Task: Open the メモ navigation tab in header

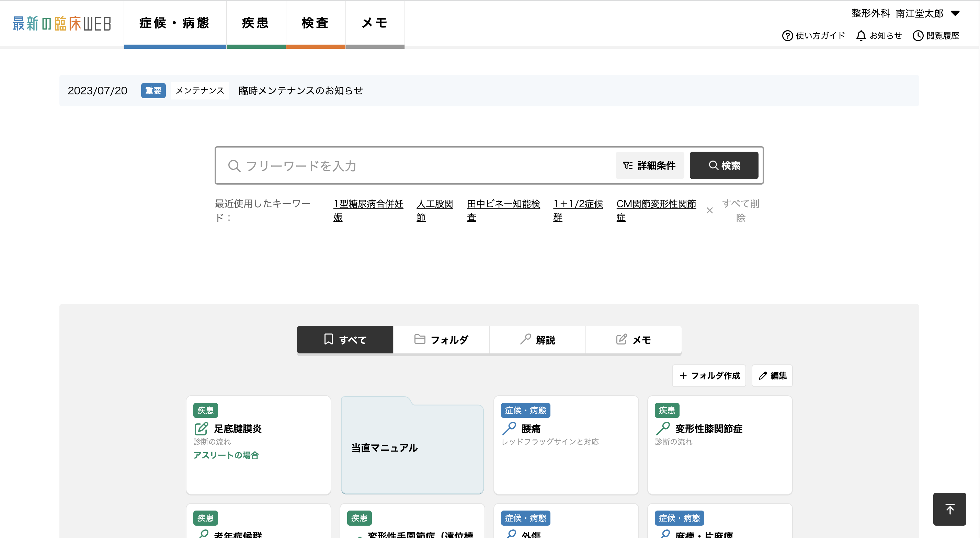Action: (375, 24)
